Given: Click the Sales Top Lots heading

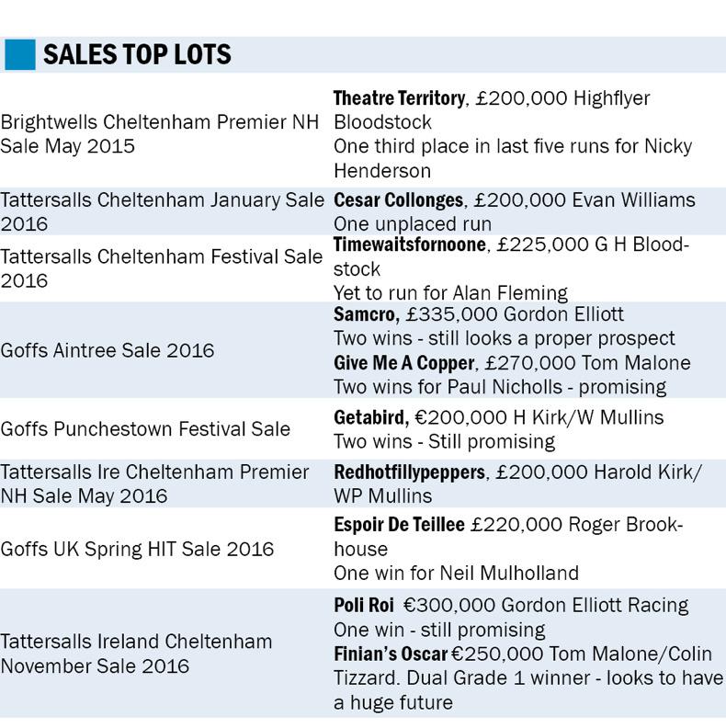Looking at the screenshot, I should coord(137,56).
